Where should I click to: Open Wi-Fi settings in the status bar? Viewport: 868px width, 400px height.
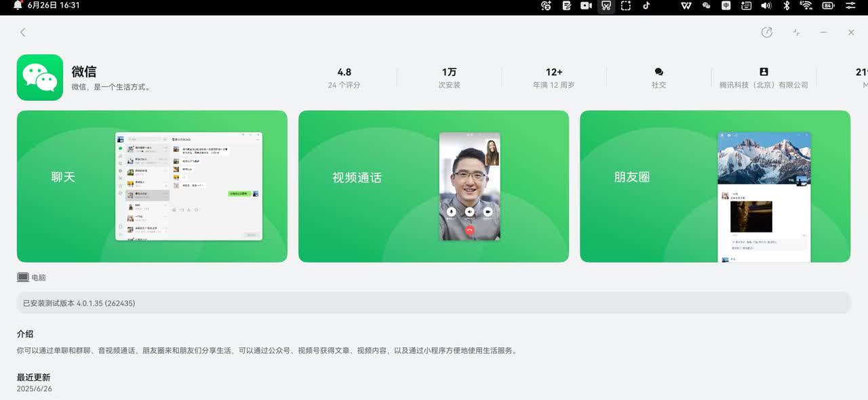806,5
